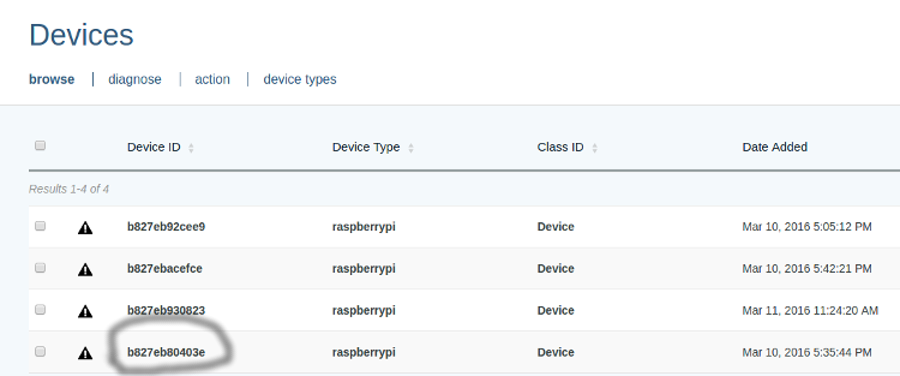Click the Results 1-4 of 4 text

click(x=69, y=189)
